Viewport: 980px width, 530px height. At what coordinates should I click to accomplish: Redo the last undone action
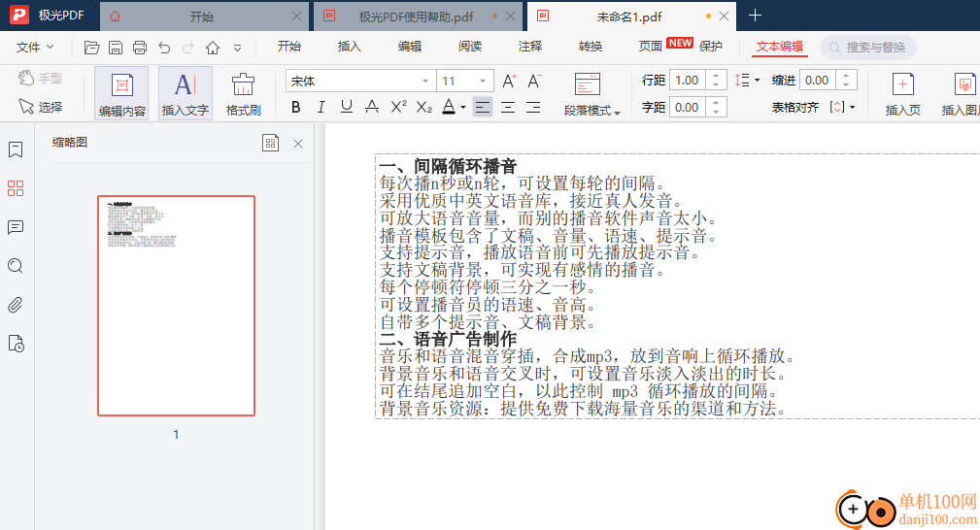[x=187, y=48]
